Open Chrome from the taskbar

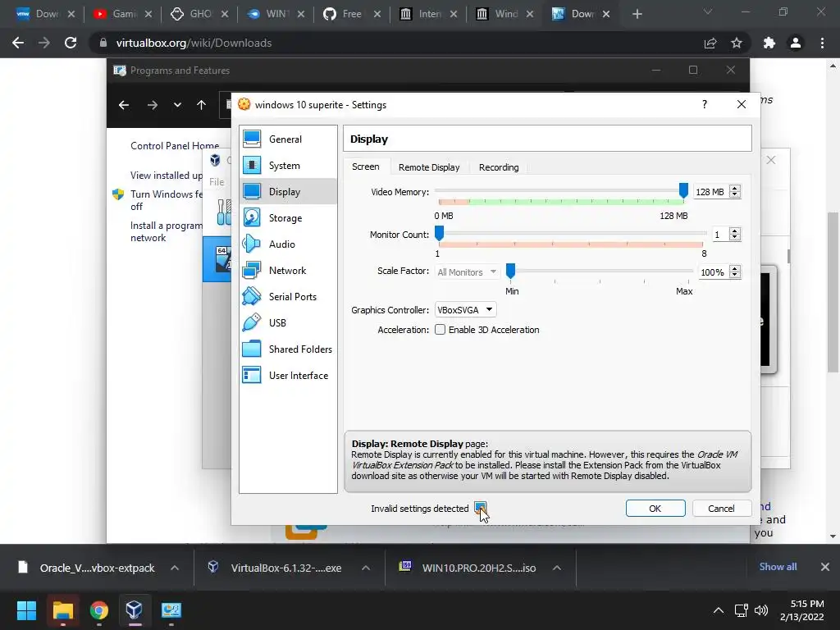tap(99, 610)
